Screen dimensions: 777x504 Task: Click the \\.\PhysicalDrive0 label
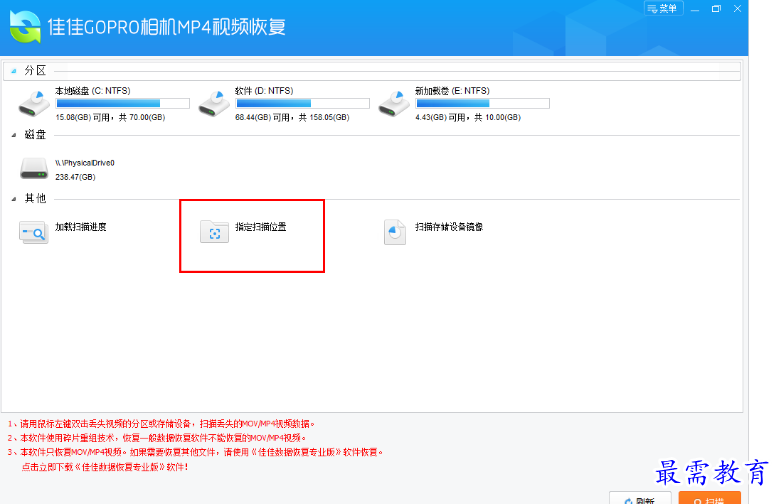pyautogui.click(x=85, y=163)
